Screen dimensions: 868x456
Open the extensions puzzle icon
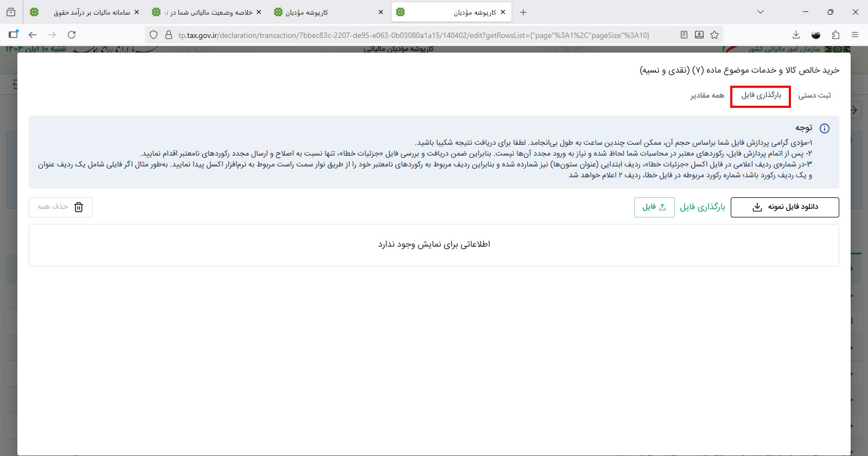pos(835,35)
